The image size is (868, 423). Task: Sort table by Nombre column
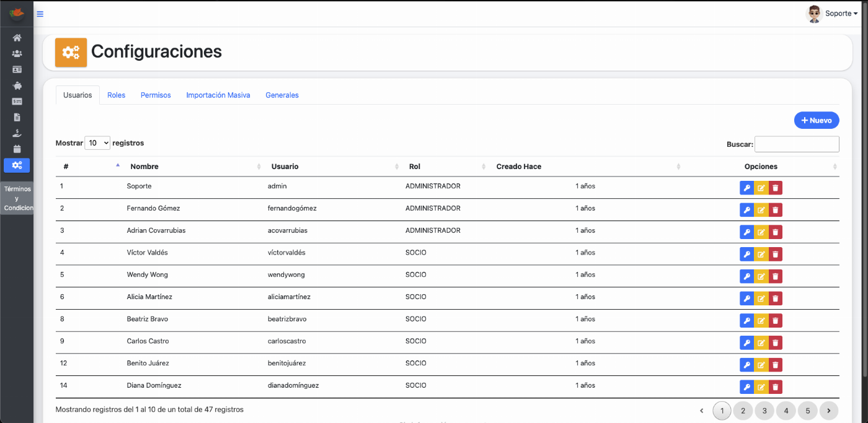[144, 167]
